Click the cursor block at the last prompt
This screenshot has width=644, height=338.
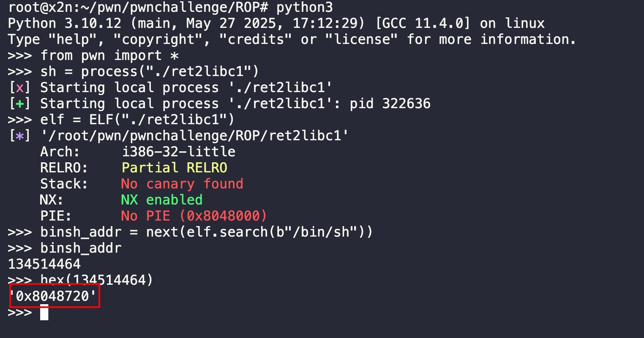[x=44, y=312]
